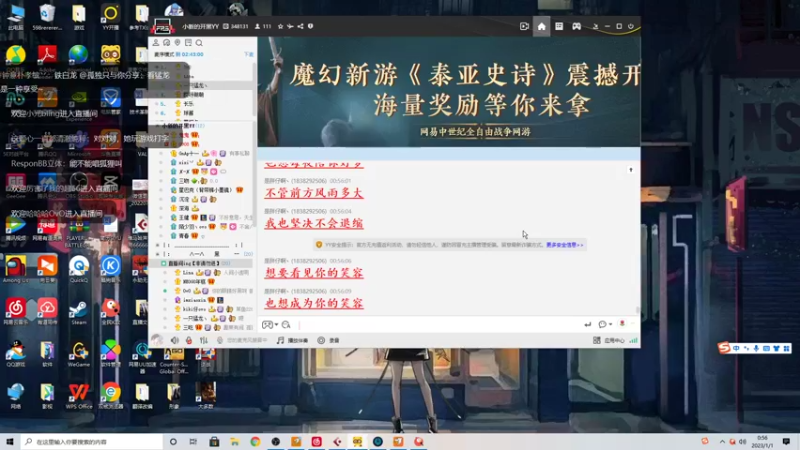Open the game emoticon dropdown in chat input
This screenshot has width=800, height=450.
[x=270, y=324]
